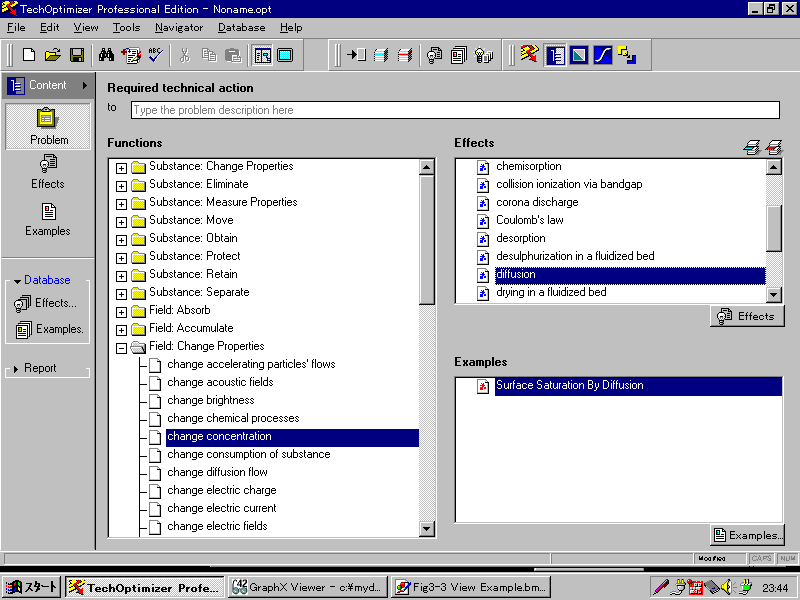Viewport: 800px width, 600px height.
Task: Expand the Field: Absorb folder
Action: click(x=121, y=312)
